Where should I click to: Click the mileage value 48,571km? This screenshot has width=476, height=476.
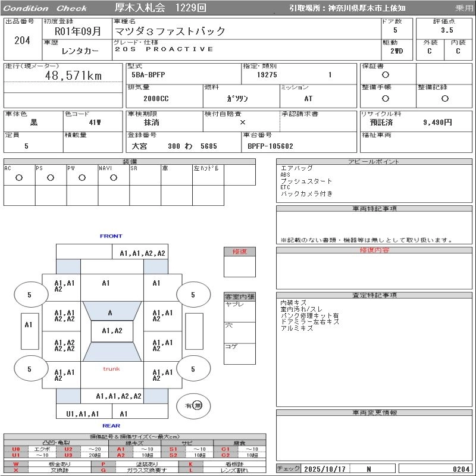pos(74,76)
